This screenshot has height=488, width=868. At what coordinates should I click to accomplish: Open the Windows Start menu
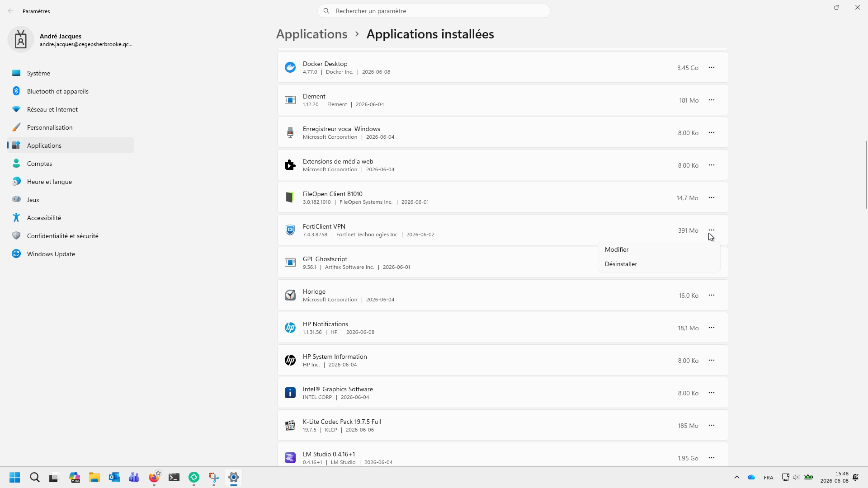coord(15,478)
